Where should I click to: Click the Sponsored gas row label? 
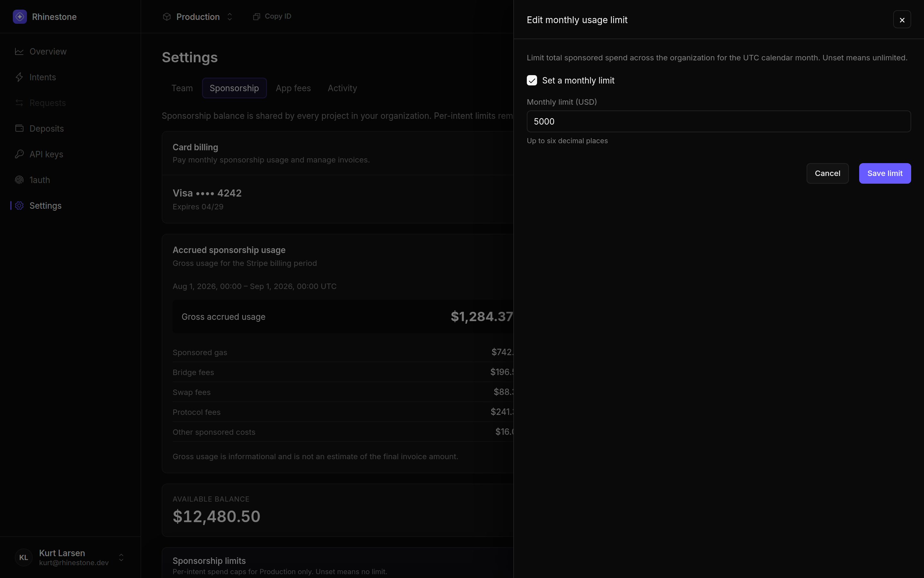click(200, 353)
